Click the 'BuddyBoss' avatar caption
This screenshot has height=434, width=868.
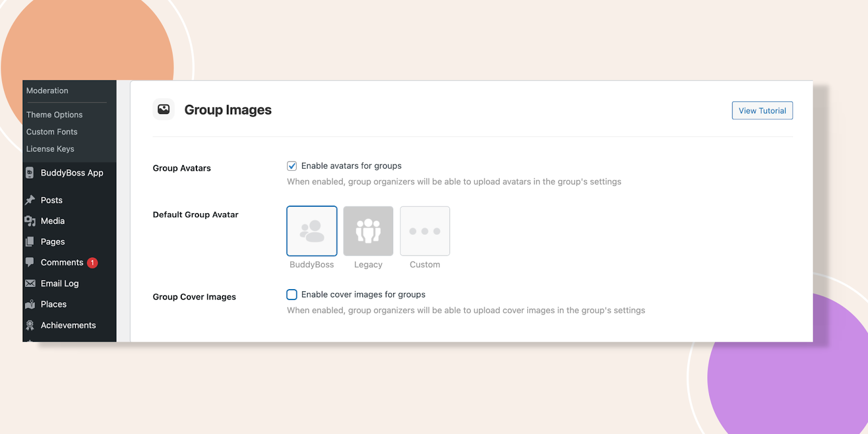[312, 265]
